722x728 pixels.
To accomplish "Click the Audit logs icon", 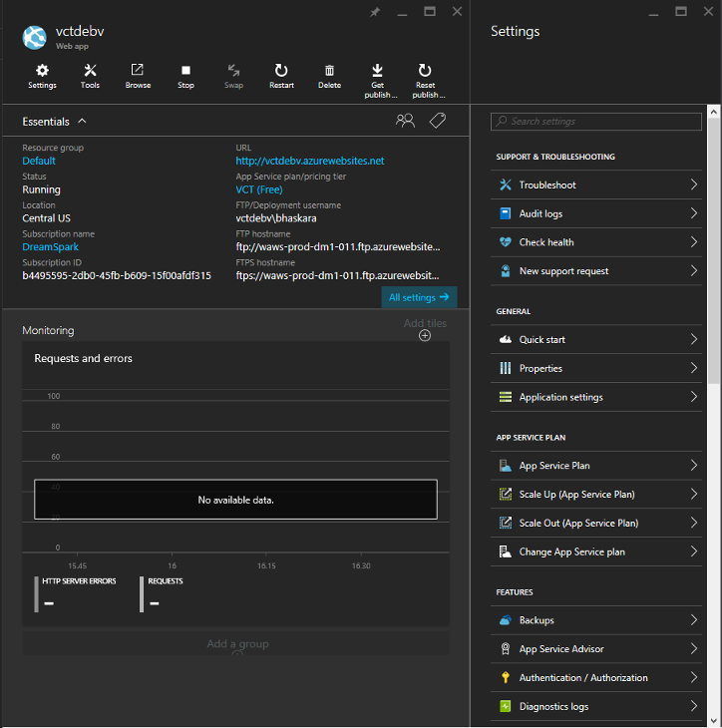I will tap(506, 213).
